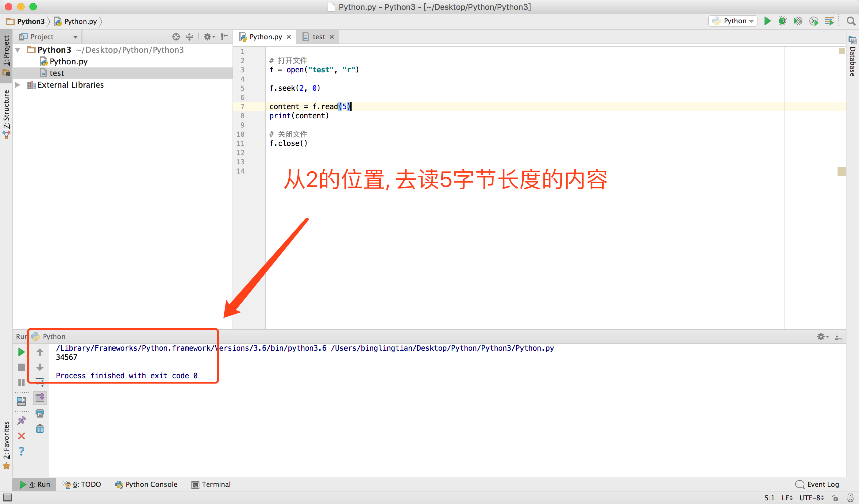The height and width of the screenshot is (504, 859).
Task: Toggle soft-wrap in the run console
Action: click(40, 382)
